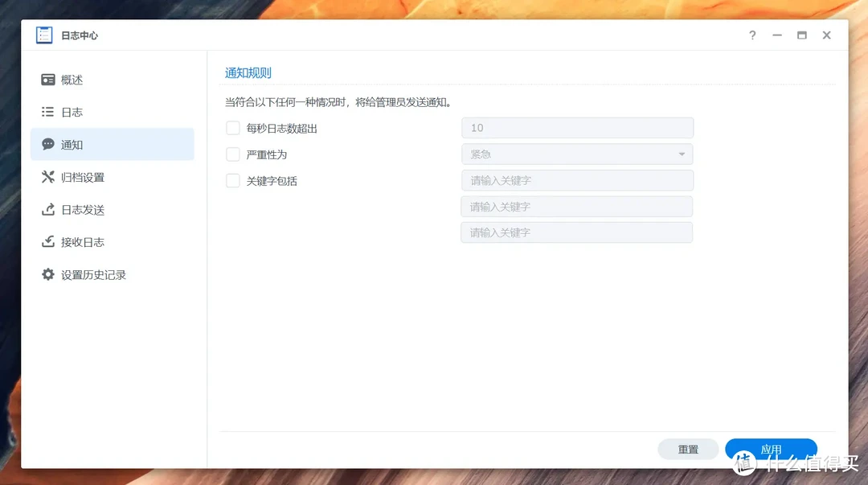Maximize the 日志中心 window

(x=801, y=35)
